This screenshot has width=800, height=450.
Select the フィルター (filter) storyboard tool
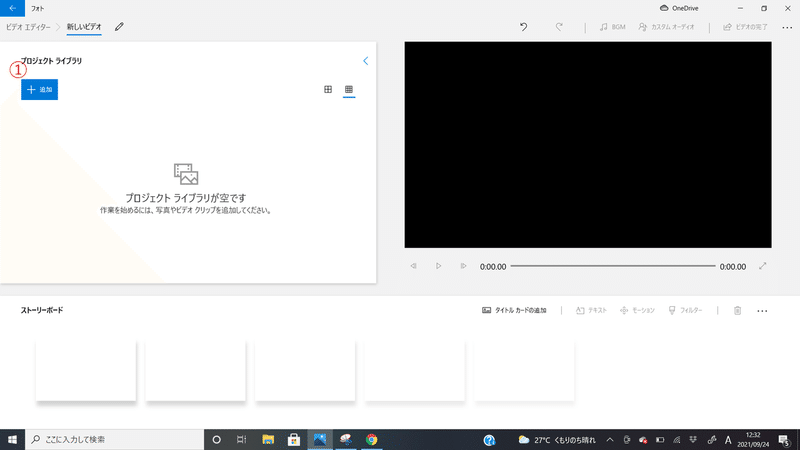point(685,310)
